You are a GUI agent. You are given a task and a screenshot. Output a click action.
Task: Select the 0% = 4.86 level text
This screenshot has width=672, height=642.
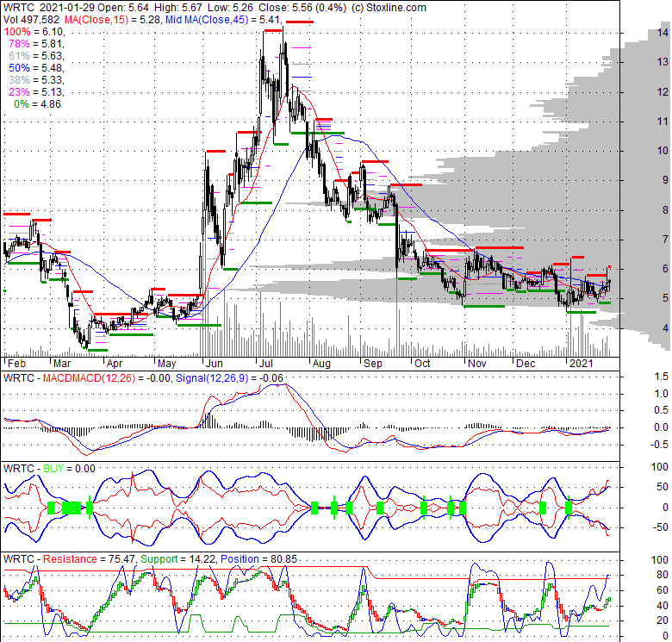[37, 104]
